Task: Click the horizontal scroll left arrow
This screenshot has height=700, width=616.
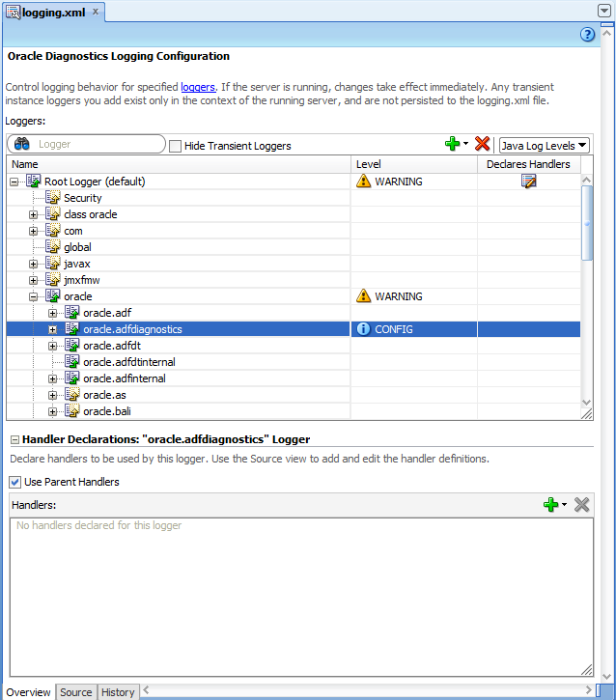Action: pyautogui.click(x=146, y=690)
